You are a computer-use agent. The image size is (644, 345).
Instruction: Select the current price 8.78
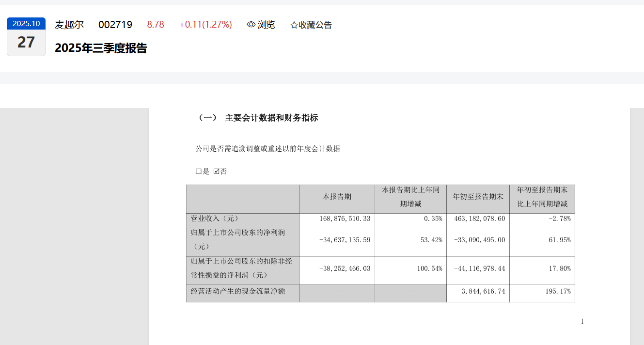(x=156, y=25)
